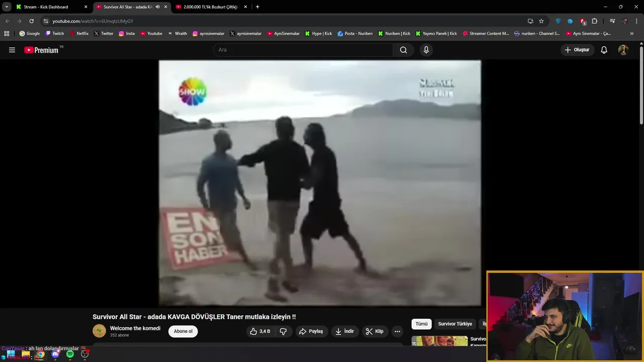Image resolution: width=644 pixels, height=362 pixels.
Task: Click the Paylaş share button
Action: coord(311,331)
